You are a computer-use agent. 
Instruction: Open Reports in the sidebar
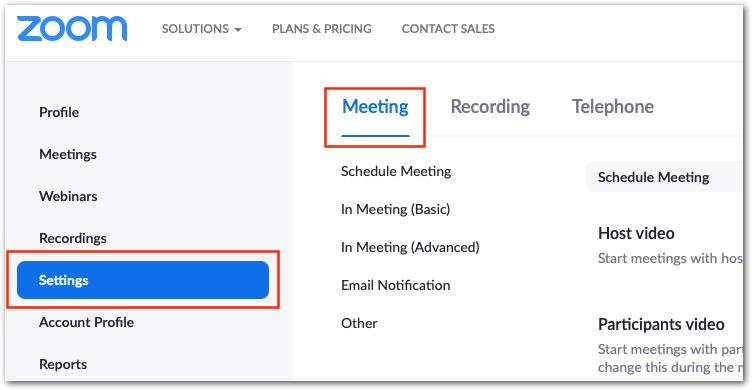tap(63, 365)
